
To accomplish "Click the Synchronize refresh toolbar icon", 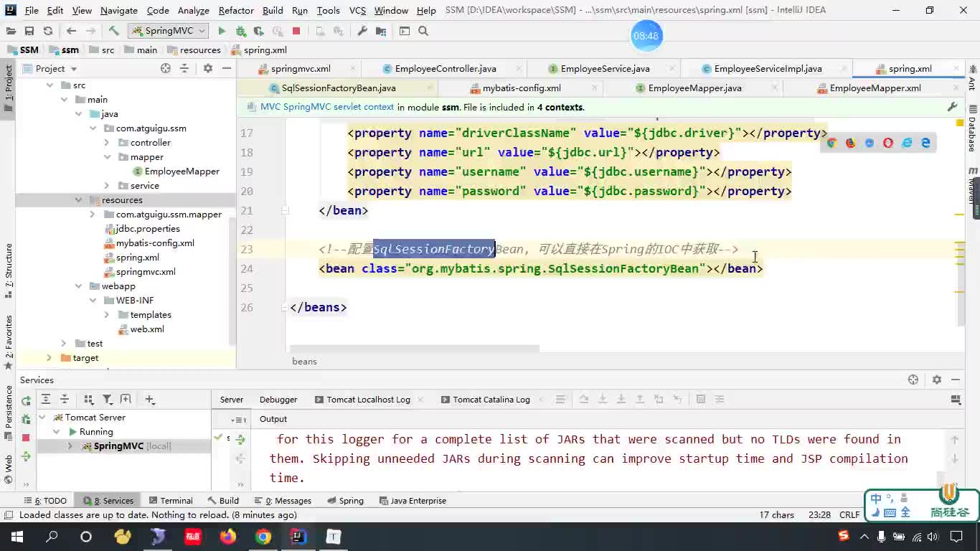I will click(x=48, y=31).
